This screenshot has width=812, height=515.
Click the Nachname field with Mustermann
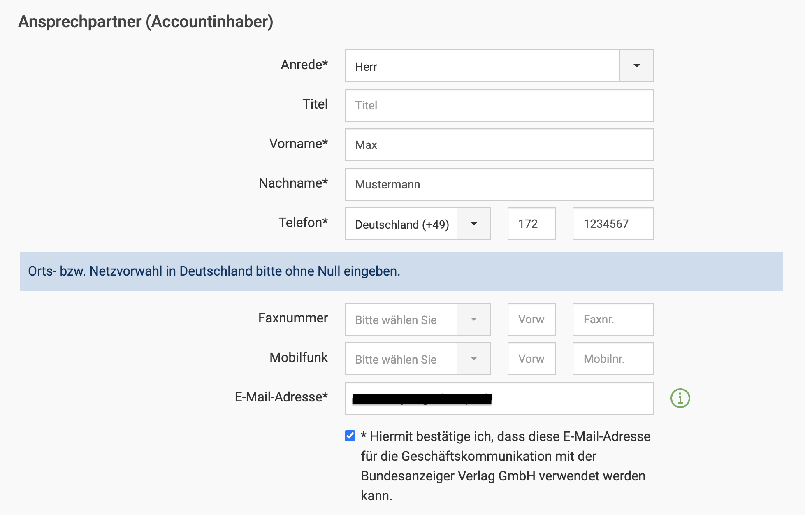point(499,184)
